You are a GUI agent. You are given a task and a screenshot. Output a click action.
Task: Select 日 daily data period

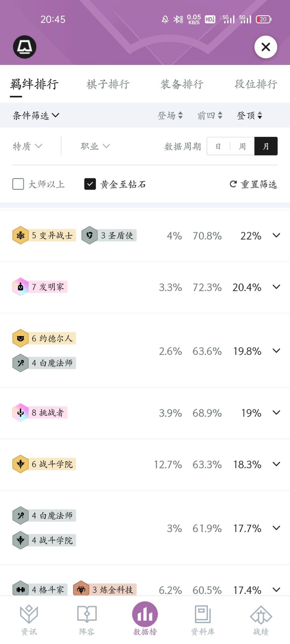(218, 146)
